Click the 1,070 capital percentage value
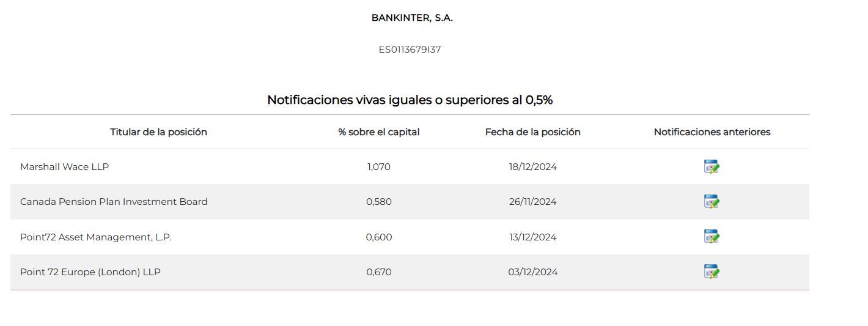Screen dimensions: 868x326 point(379,167)
